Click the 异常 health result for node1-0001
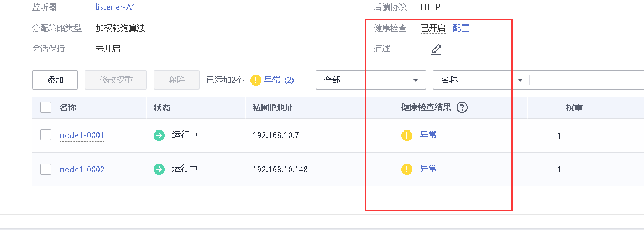The image size is (644, 230). click(x=428, y=135)
